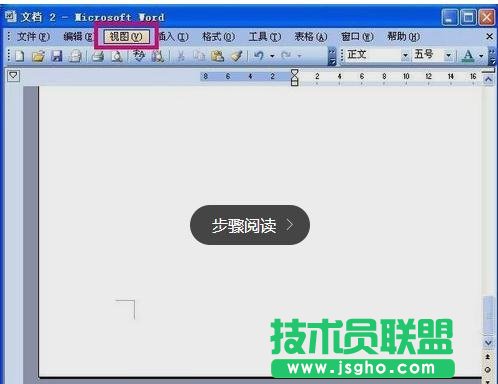Click the Word document icon in title bar
The height and width of the screenshot is (384, 498).
tap(11, 16)
